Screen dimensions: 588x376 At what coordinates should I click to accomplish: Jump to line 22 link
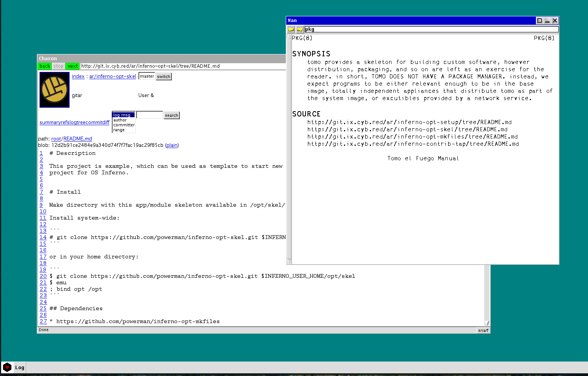point(43,289)
